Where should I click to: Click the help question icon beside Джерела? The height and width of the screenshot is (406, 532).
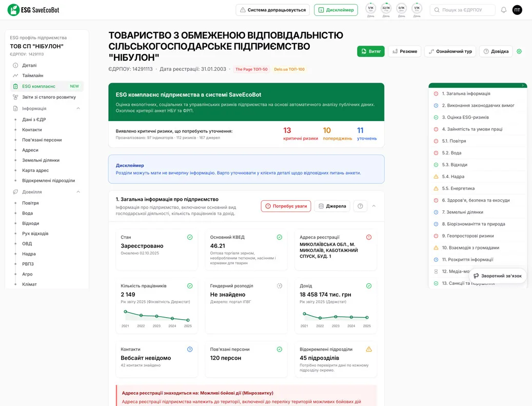point(360,206)
